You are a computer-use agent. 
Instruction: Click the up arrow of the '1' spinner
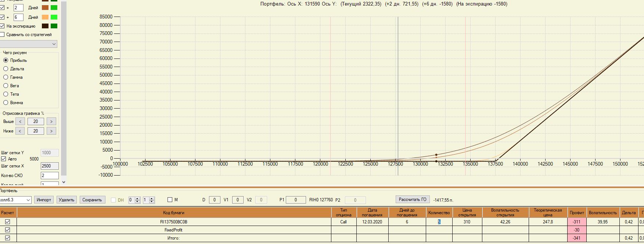152,198
